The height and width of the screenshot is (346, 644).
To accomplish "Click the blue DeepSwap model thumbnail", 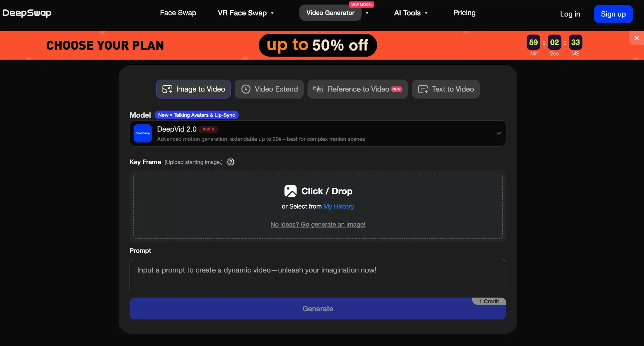I will pyautogui.click(x=143, y=133).
